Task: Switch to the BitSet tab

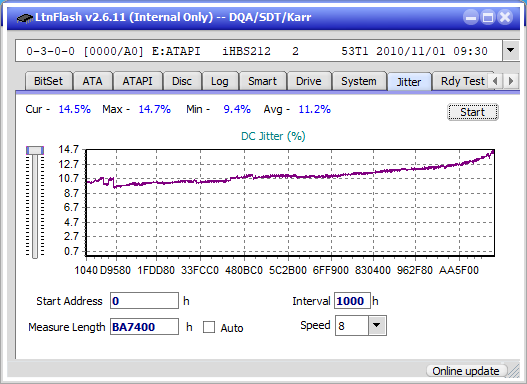Action: point(48,81)
